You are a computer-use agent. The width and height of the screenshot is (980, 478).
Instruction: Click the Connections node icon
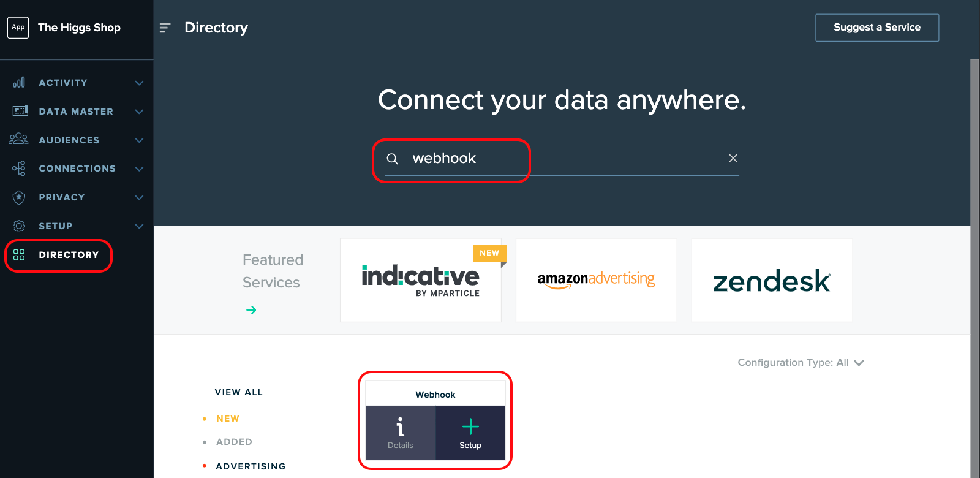click(x=19, y=168)
